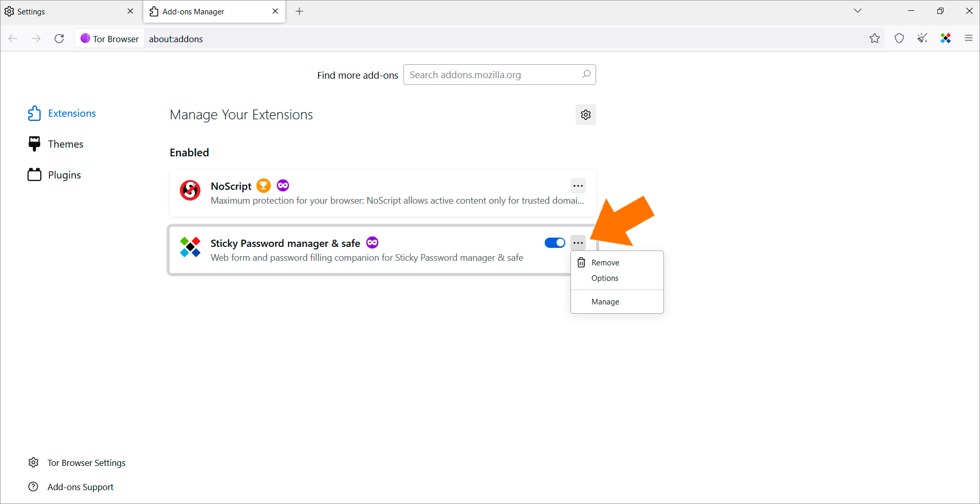The width and height of the screenshot is (980, 504).
Task: Close the Settings tab
Action: click(x=130, y=11)
